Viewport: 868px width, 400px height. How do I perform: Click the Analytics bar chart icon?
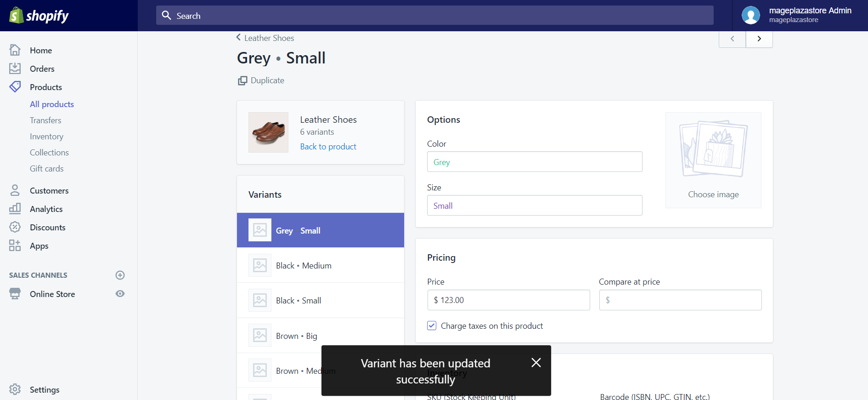(15, 209)
